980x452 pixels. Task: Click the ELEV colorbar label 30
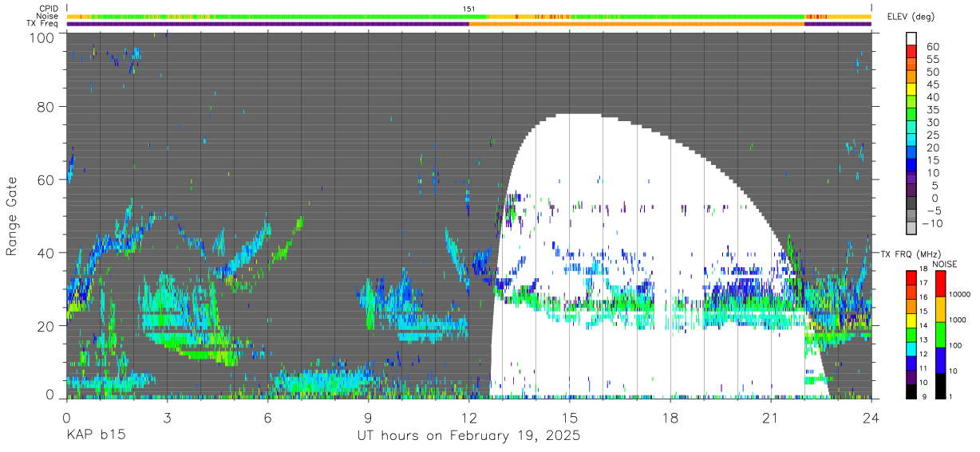click(x=931, y=123)
